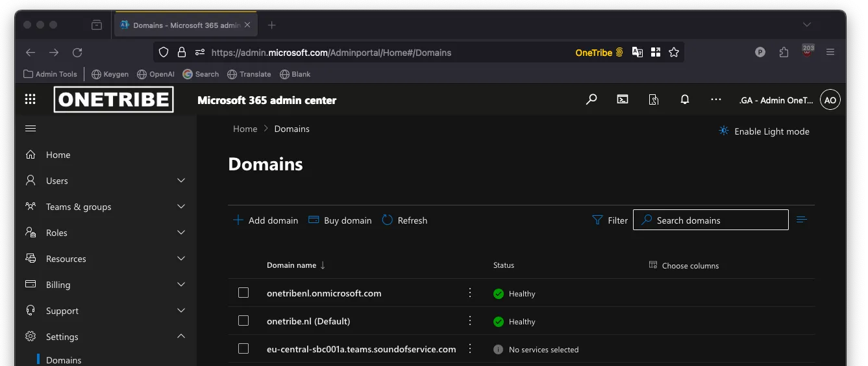Go to Home breadcrumb link

pyautogui.click(x=245, y=129)
